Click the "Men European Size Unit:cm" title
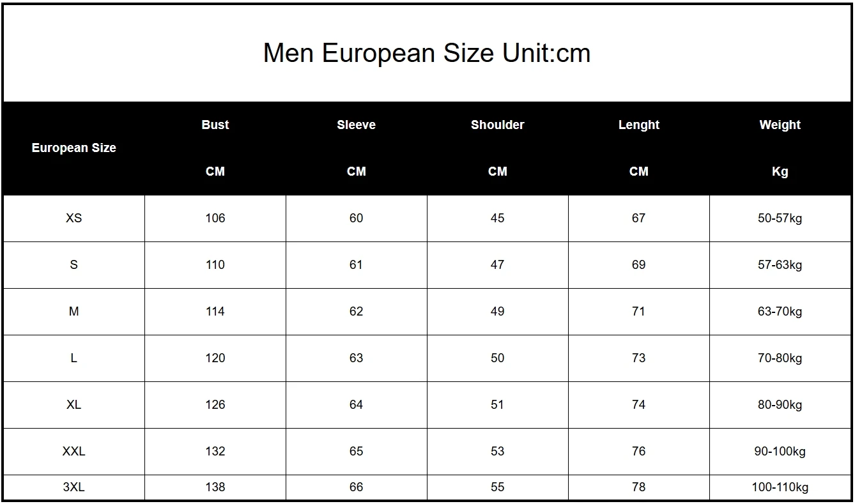Viewport: 855px width, 504px height. [x=426, y=52]
